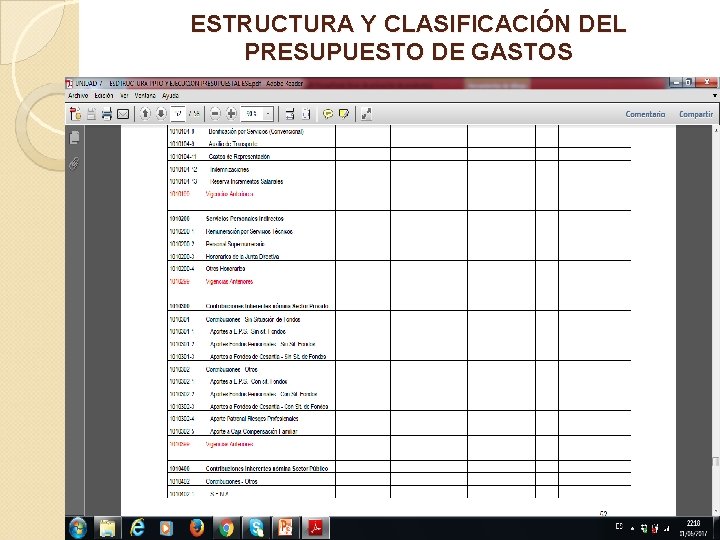Open Internet Explorer from the taskbar
Viewport: 720px width, 540px height.
pos(137,528)
